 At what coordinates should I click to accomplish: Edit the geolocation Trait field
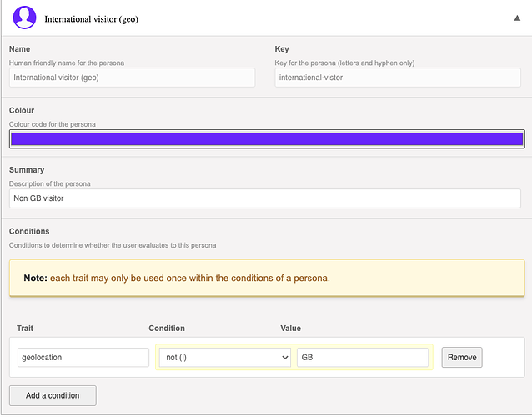tap(83, 357)
